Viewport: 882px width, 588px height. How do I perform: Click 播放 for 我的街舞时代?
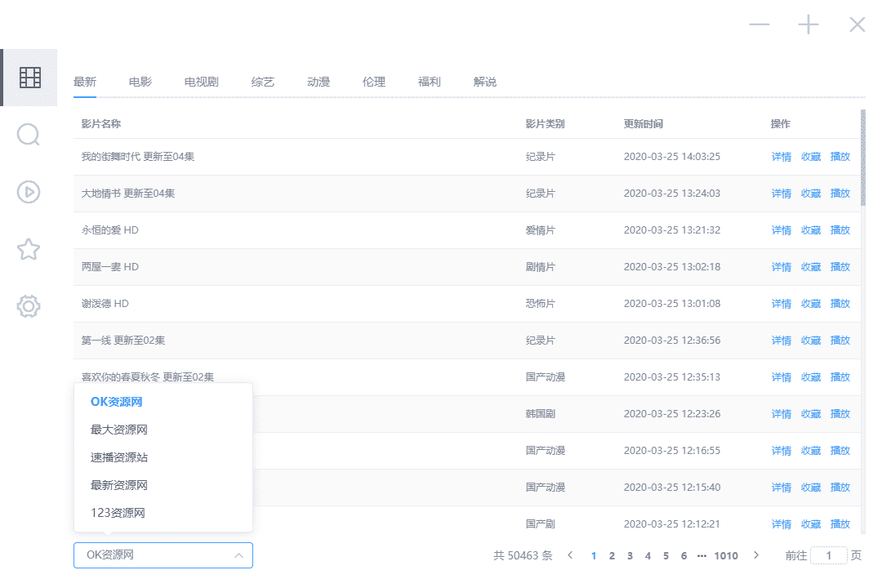click(840, 157)
